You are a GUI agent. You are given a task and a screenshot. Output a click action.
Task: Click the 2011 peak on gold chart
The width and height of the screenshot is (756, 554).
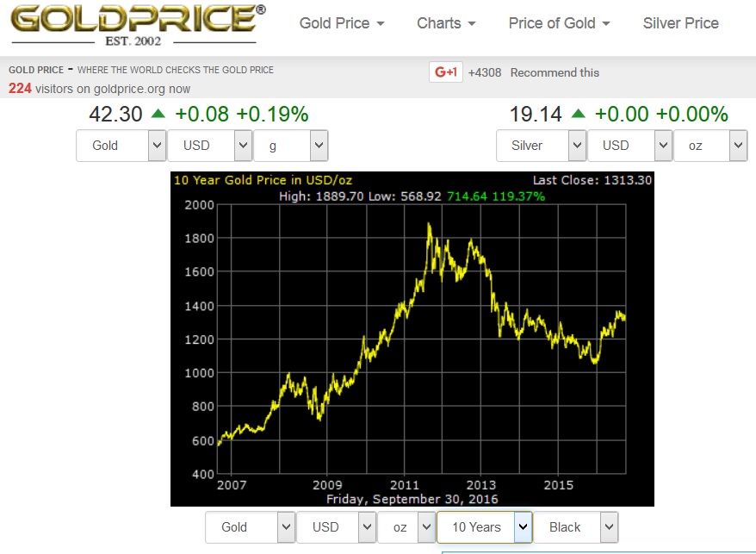point(429,225)
